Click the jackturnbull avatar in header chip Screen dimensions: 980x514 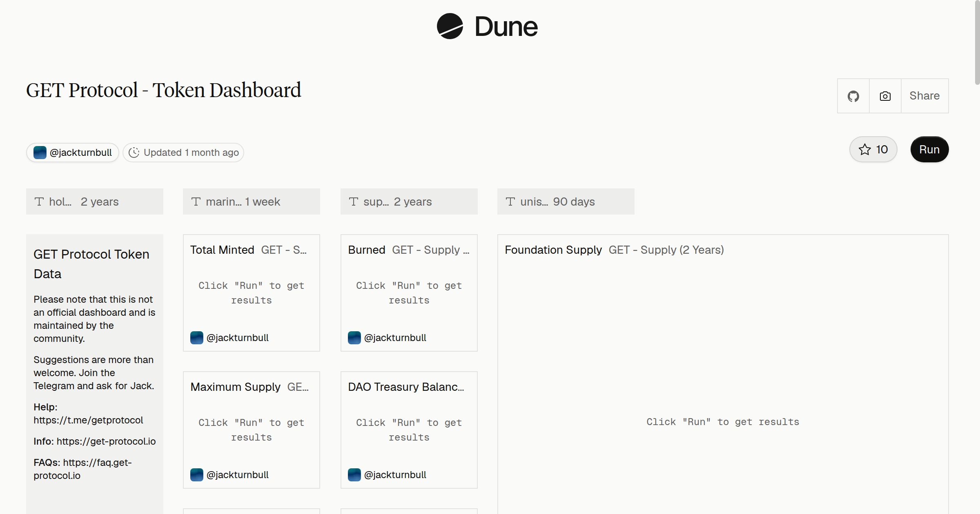click(40, 153)
